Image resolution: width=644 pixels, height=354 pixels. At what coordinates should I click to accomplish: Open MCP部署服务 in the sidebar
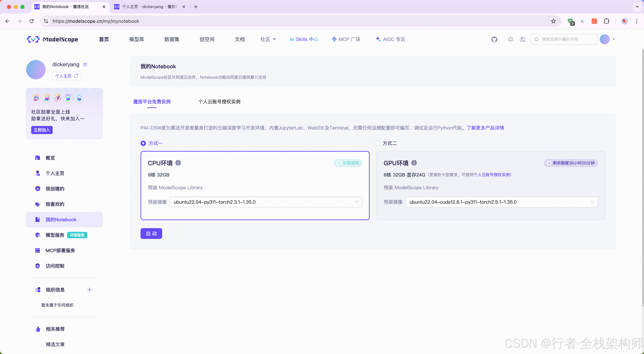click(x=64, y=250)
